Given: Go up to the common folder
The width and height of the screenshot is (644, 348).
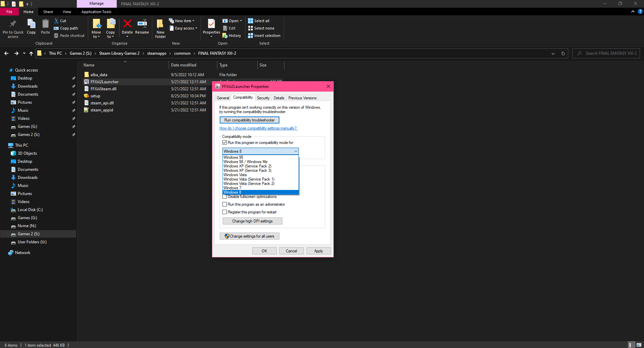Looking at the screenshot, I should tap(31, 53).
